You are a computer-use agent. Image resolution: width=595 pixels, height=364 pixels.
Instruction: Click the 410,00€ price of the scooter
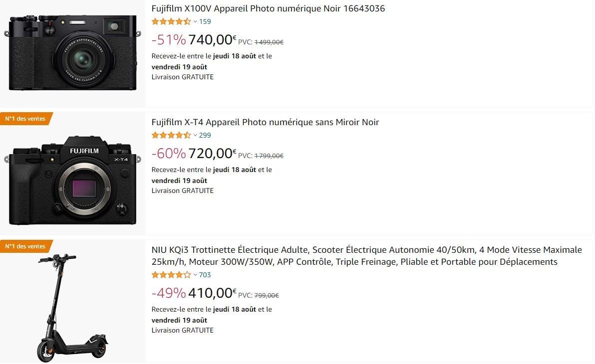click(212, 293)
